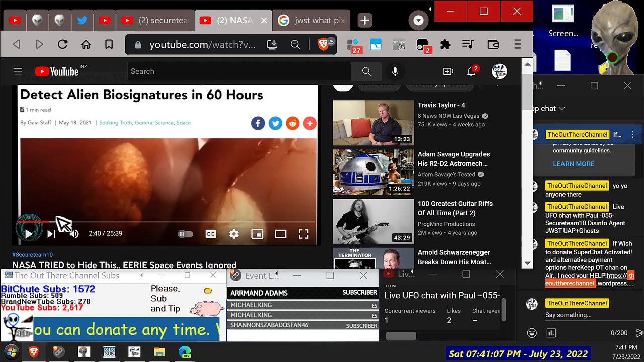644x362 pixels.
Task: Go to YouTube home via logo
Action: 57,71
